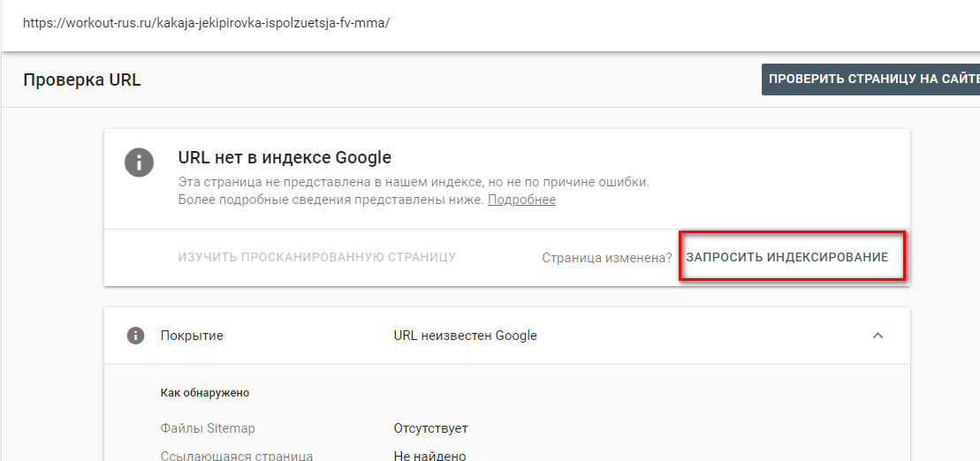Click the 'Ссылающаяся страница' label

[x=237, y=456]
